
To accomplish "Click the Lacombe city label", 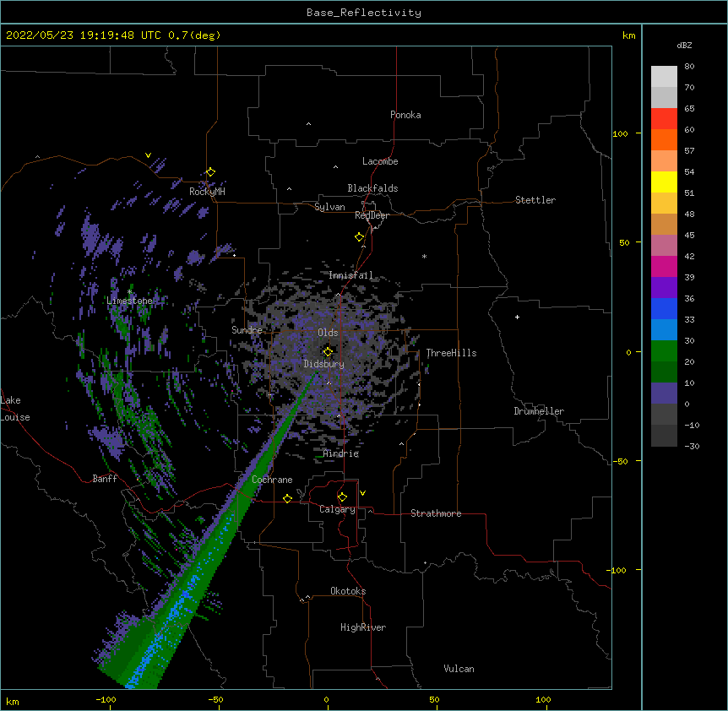I will click(x=380, y=161).
